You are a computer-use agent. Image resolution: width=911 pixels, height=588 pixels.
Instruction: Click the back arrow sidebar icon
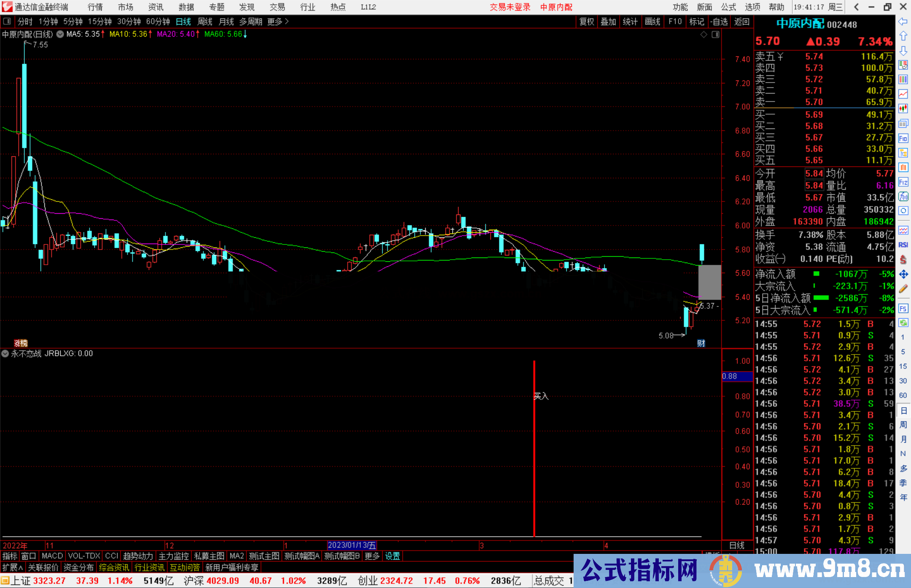(x=903, y=21)
